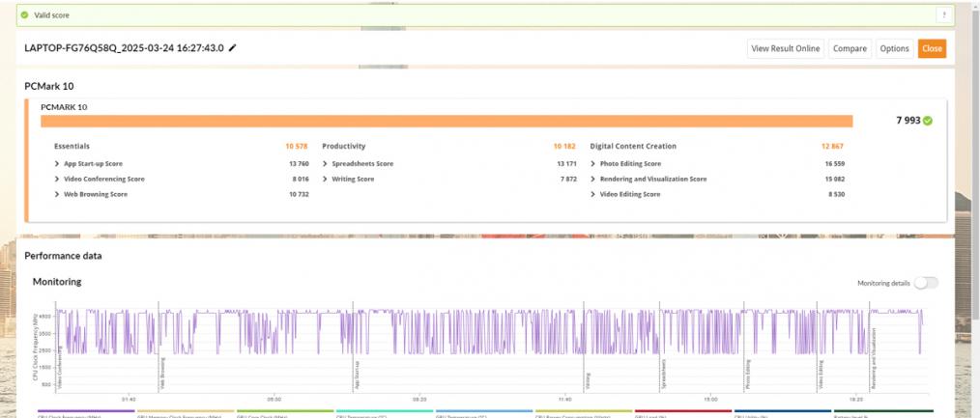Click the green checkmark next to 7 993
Viewport: 980px width, 418px height.
928,121
